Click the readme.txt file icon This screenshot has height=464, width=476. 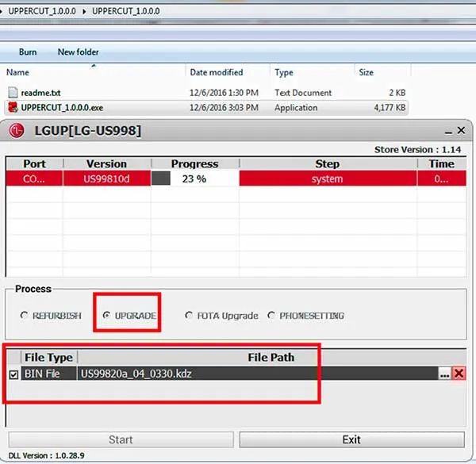12,93
